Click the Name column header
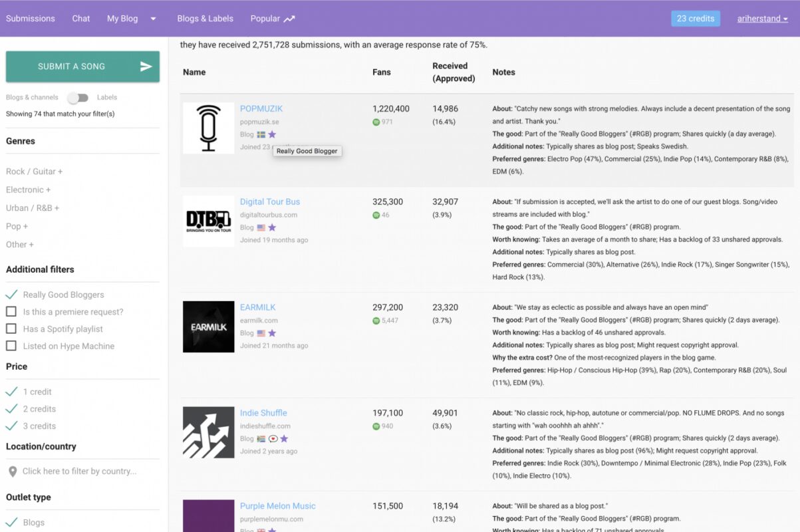Image resolution: width=800 pixels, height=532 pixels. [x=194, y=72]
